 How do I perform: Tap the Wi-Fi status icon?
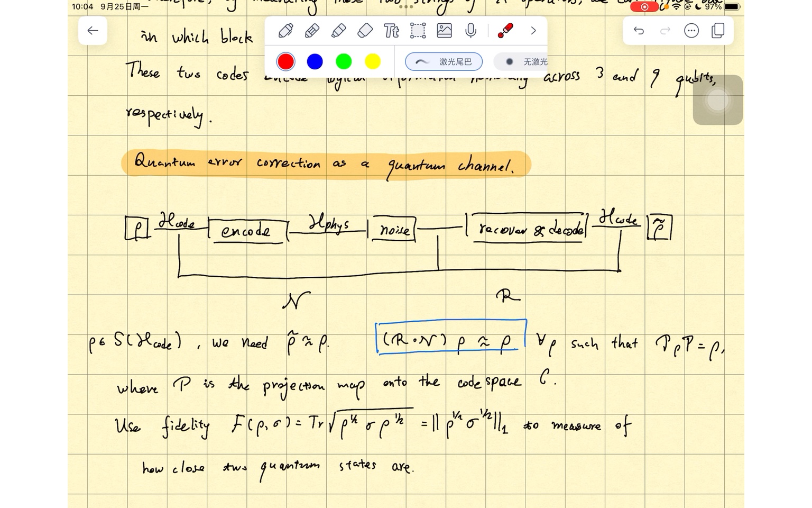(x=677, y=6)
